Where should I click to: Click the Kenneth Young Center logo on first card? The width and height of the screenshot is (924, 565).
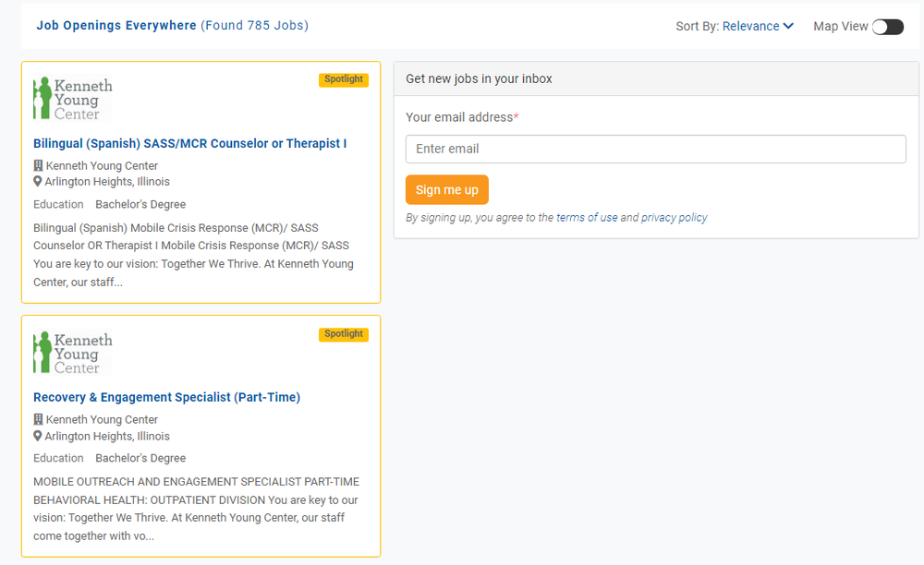click(72, 97)
